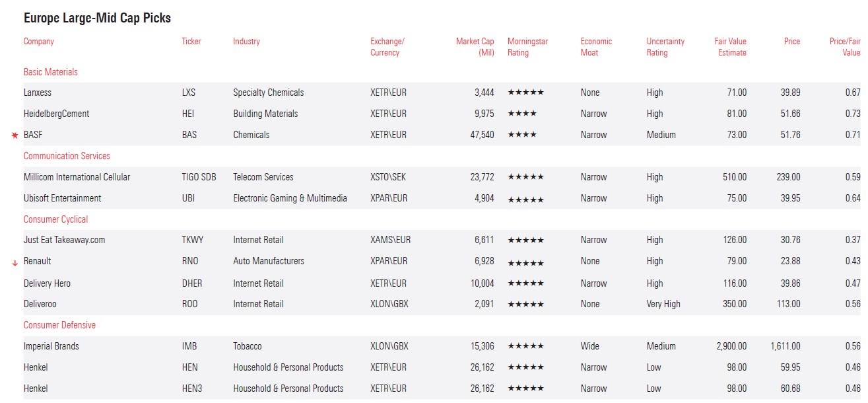Click the red star marker beside BASF
This screenshot has width=868, height=403.
[15, 135]
